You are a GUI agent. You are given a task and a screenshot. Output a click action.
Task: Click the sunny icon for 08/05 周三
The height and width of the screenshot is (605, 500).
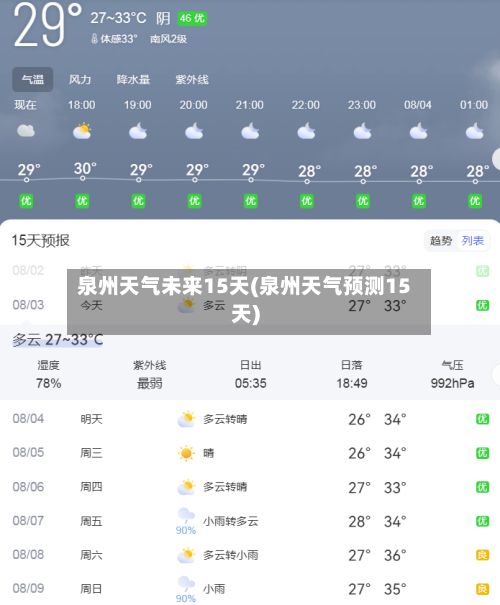186,453
